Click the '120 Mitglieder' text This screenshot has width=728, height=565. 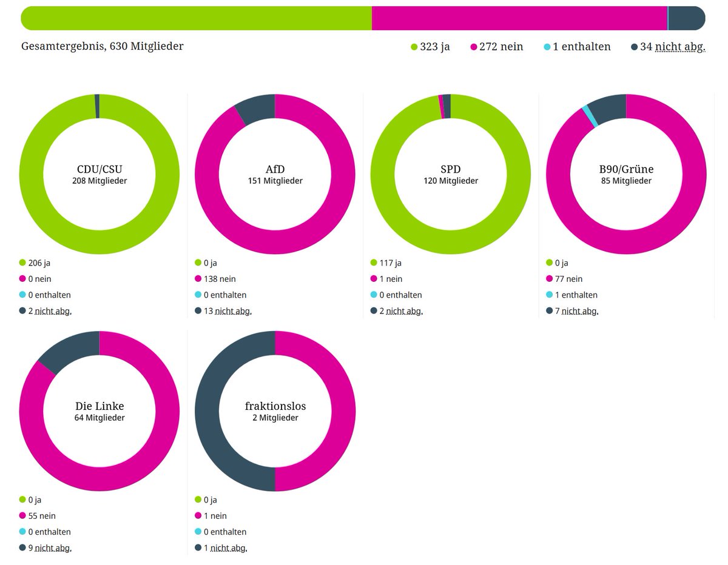(451, 181)
